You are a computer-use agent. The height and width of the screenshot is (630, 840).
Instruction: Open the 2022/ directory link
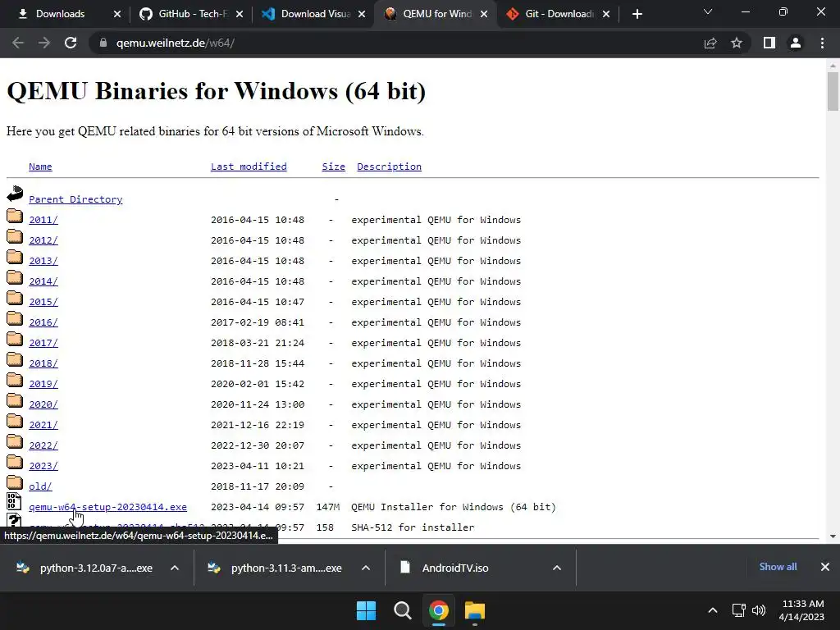(x=43, y=445)
